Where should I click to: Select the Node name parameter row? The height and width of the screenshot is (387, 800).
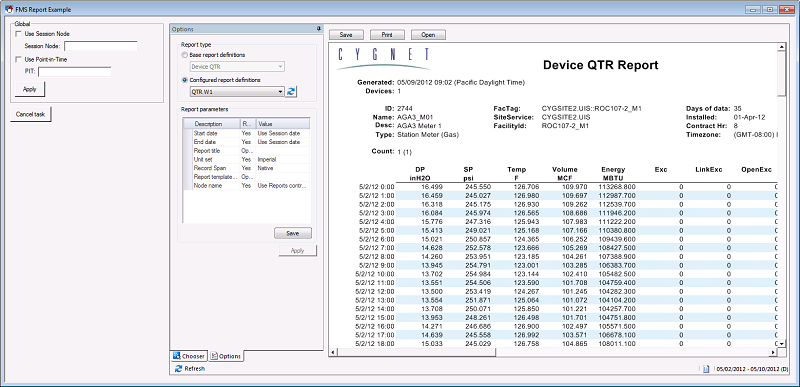click(246, 186)
